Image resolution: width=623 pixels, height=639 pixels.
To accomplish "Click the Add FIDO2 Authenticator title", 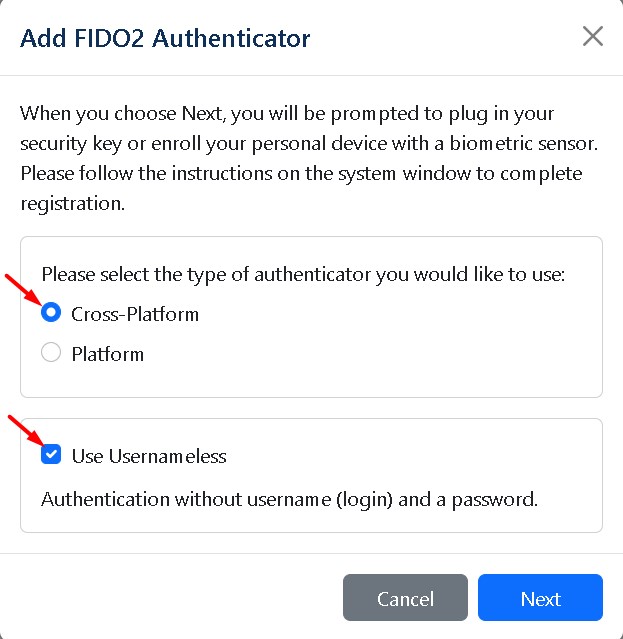I will tap(166, 39).
